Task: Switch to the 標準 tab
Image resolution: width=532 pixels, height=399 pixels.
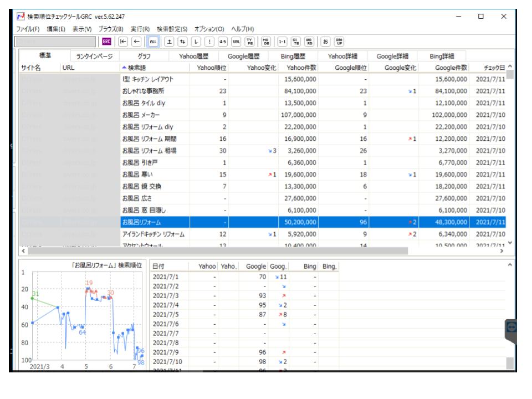Action: tap(45, 55)
